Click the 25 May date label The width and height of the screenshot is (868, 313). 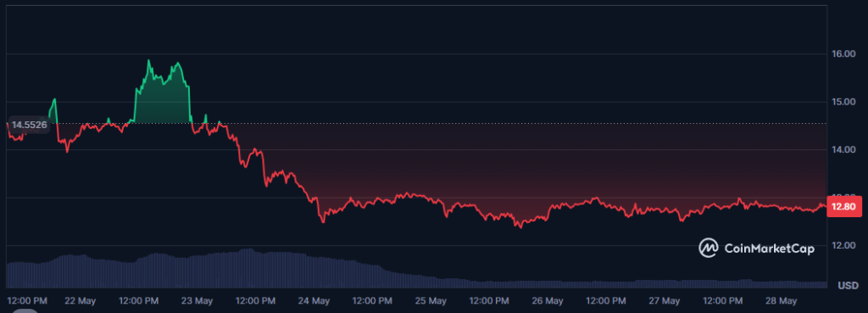[x=431, y=301]
